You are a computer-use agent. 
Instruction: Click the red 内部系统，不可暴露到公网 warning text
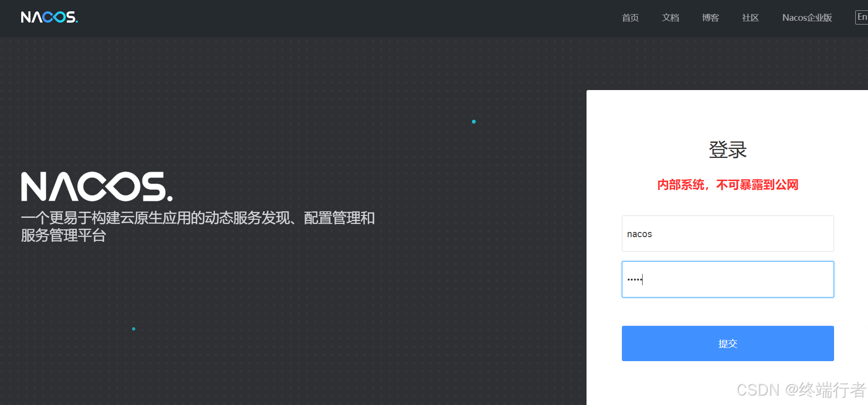click(727, 185)
